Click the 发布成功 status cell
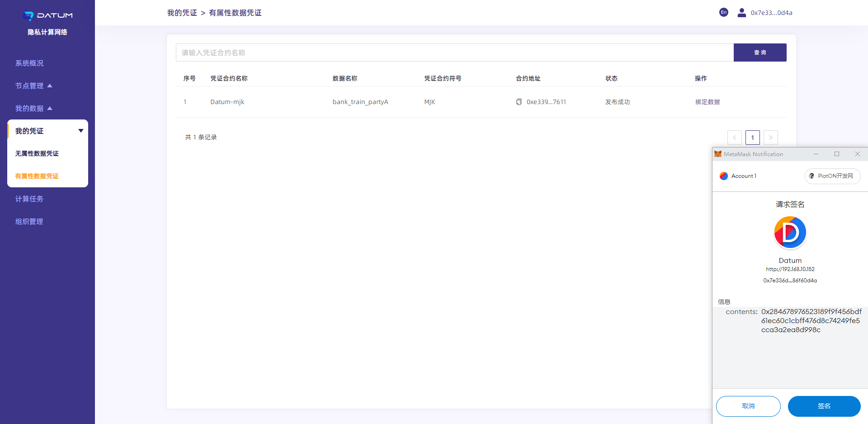This screenshot has height=424, width=868. pos(618,102)
